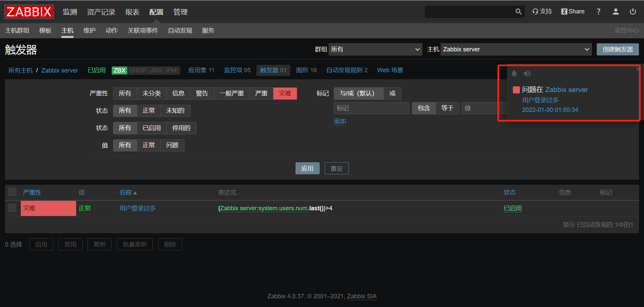The height and width of the screenshot is (307, 644).
Task: Open trigger name 用户登录过多 in table
Action: click(138, 208)
